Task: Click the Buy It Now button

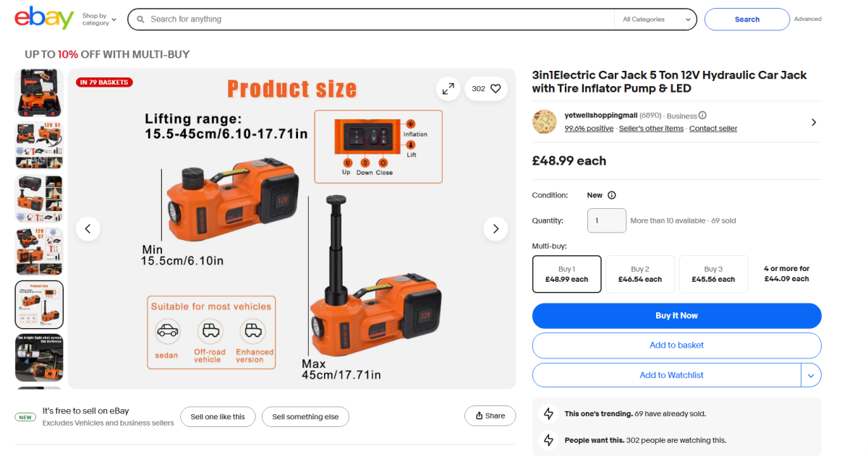Action: point(677,316)
